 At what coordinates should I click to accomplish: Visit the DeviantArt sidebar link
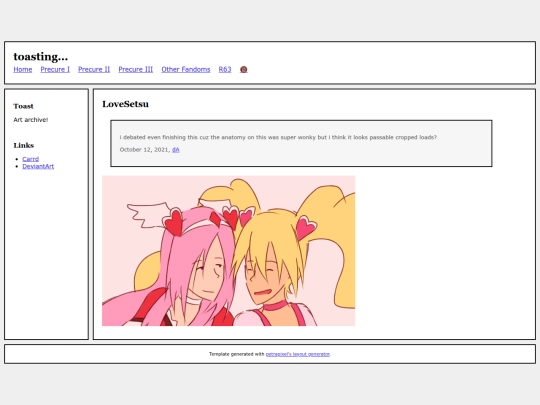38,166
